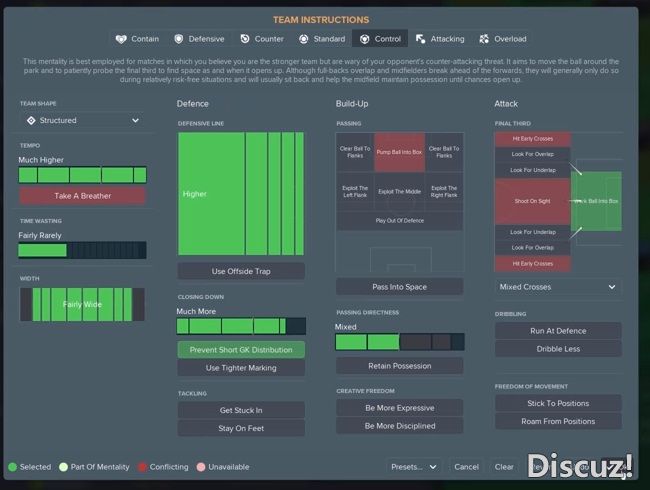
Task: Click the Fairly Wide width slider
Action: pos(82,305)
